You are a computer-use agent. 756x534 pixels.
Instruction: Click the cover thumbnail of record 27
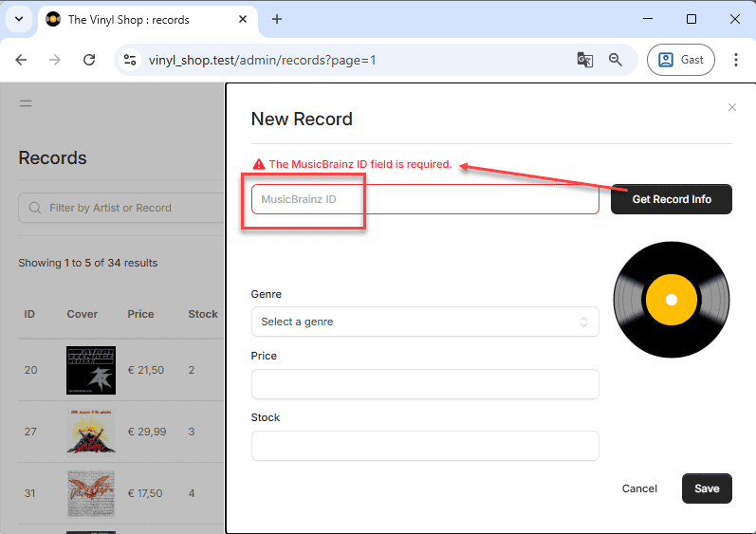pos(91,432)
